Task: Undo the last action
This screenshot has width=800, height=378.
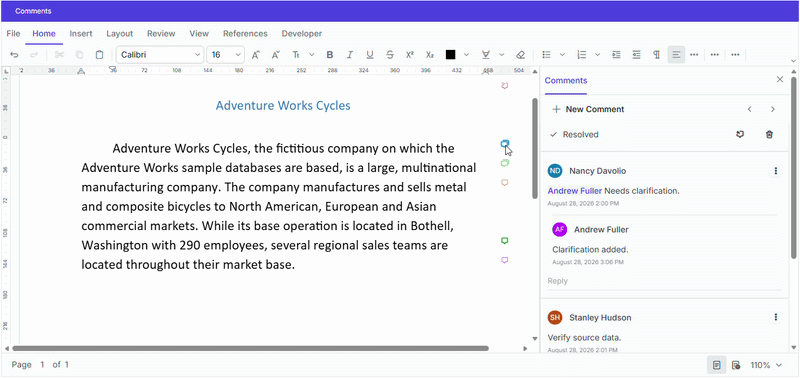Action: pos(14,55)
